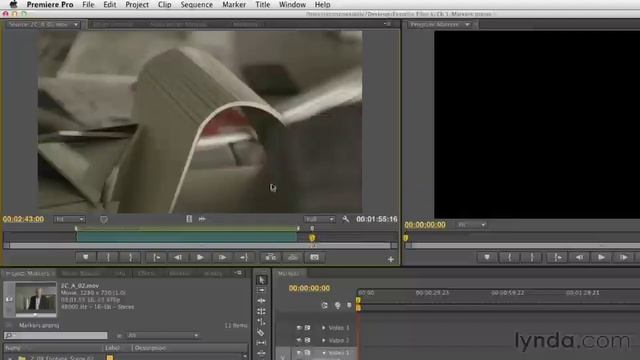Screen dimensions: 640x360
Task: Click Mark In in Program monitor
Action: click(509, 258)
